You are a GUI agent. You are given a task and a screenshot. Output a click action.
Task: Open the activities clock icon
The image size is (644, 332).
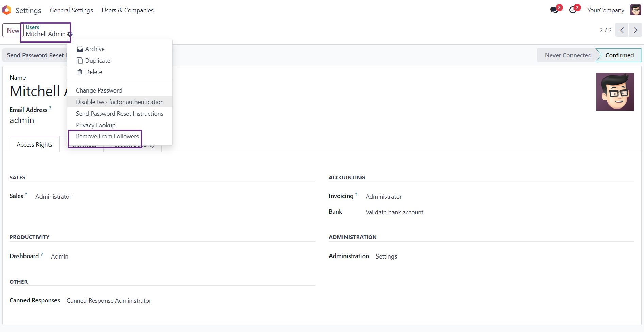pyautogui.click(x=573, y=10)
